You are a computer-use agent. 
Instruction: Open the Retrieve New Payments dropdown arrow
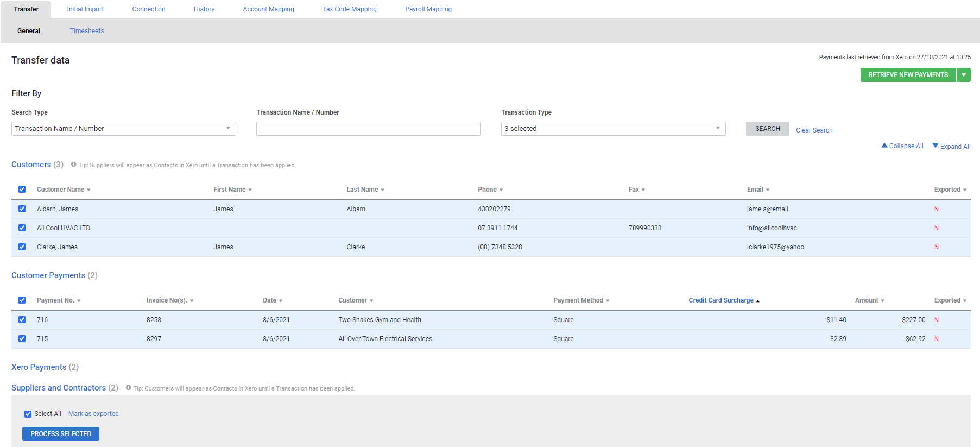[x=964, y=75]
